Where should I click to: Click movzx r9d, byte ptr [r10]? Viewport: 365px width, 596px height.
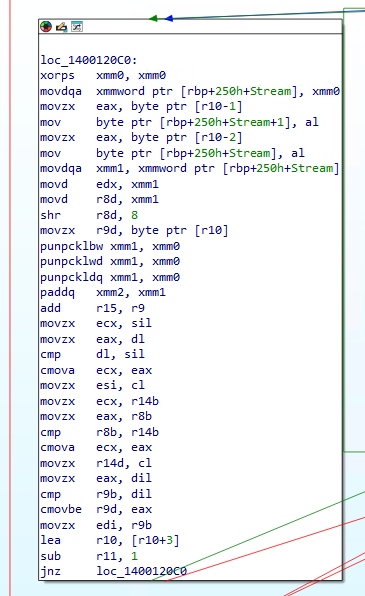pos(134,230)
